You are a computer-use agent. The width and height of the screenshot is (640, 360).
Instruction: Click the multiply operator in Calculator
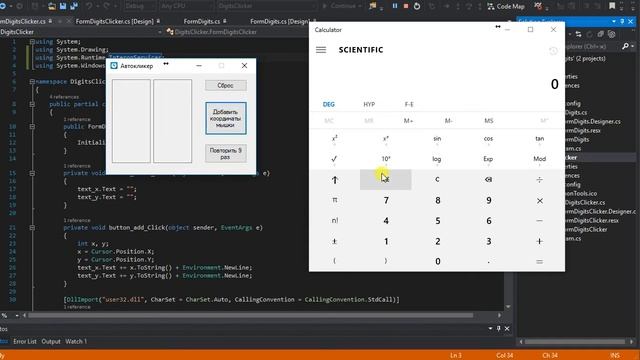(539, 200)
